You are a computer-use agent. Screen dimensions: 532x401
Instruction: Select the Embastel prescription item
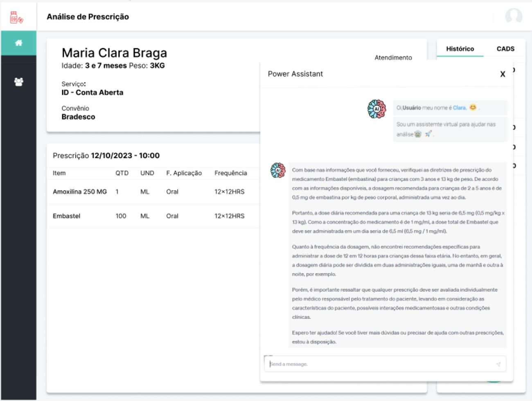coord(66,216)
